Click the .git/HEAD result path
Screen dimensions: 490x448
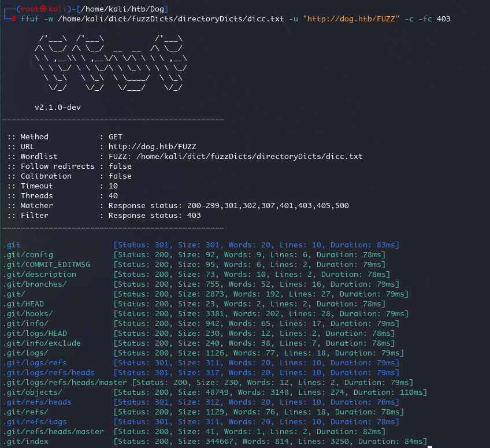[23, 304]
